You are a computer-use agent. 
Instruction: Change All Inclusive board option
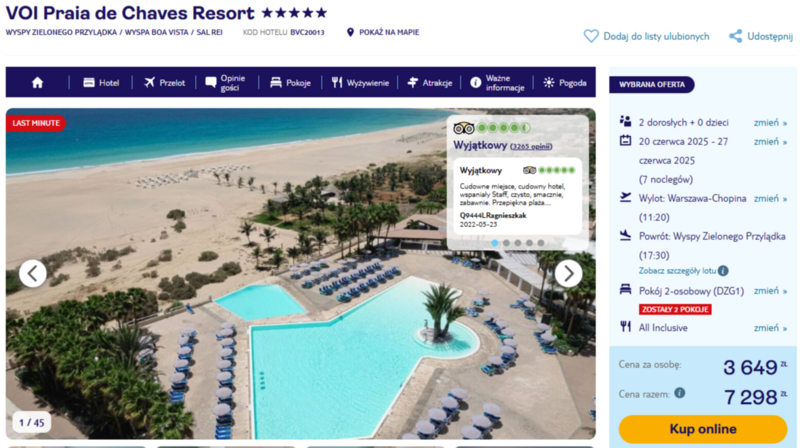click(770, 328)
